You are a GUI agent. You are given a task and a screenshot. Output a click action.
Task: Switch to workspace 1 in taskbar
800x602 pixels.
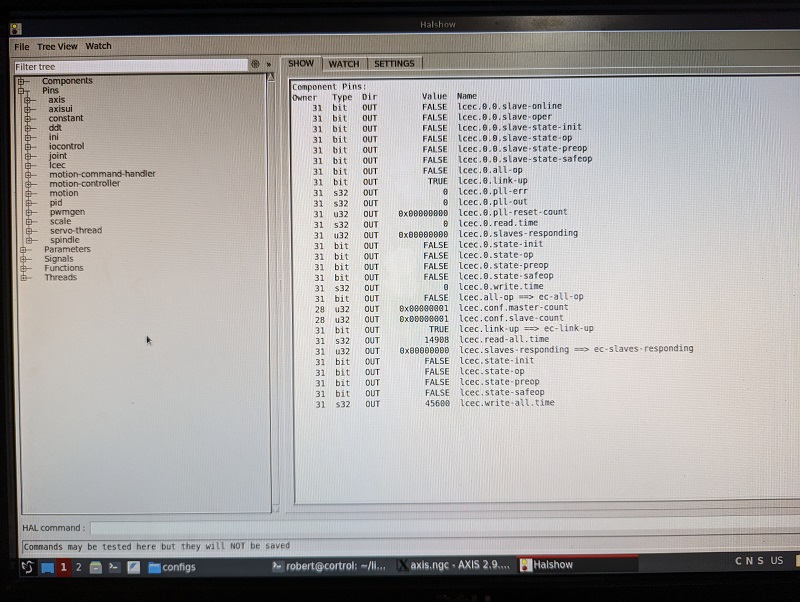pyautogui.click(x=64, y=567)
